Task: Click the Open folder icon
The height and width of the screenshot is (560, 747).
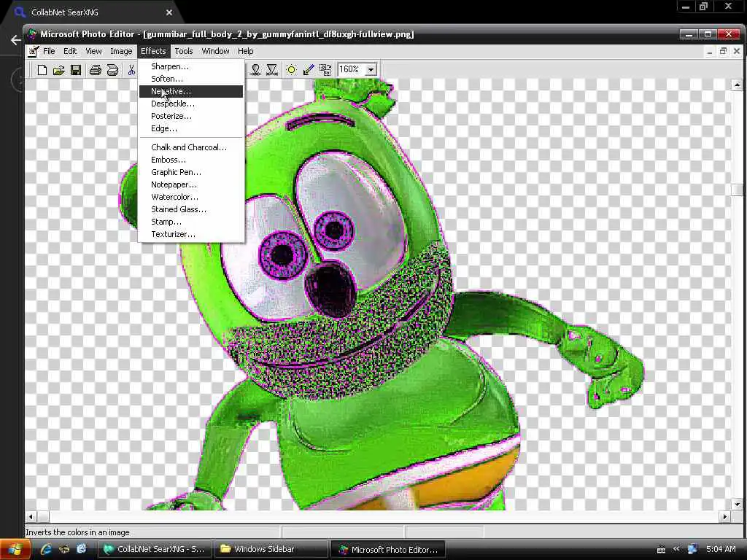Action: click(x=58, y=71)
